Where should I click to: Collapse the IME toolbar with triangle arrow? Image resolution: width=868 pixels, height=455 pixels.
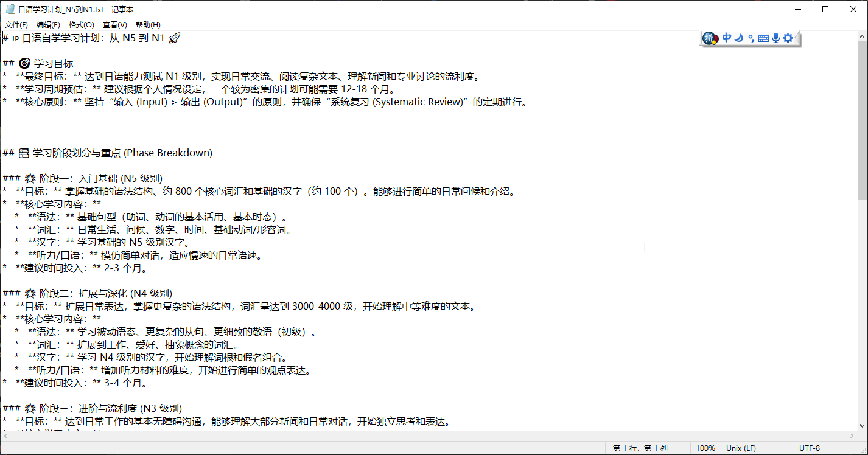point(798,38)
